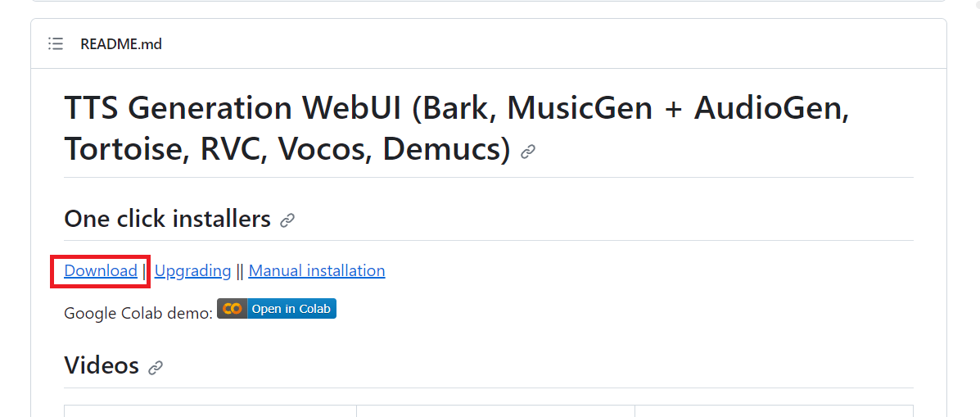Screen dimensions: 980x417
Task: Click permalink icon beside Videos heading
Action: tap(156, 368)
